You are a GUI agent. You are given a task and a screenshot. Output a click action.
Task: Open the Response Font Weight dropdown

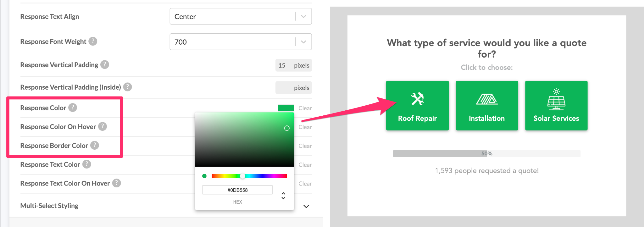241,42
